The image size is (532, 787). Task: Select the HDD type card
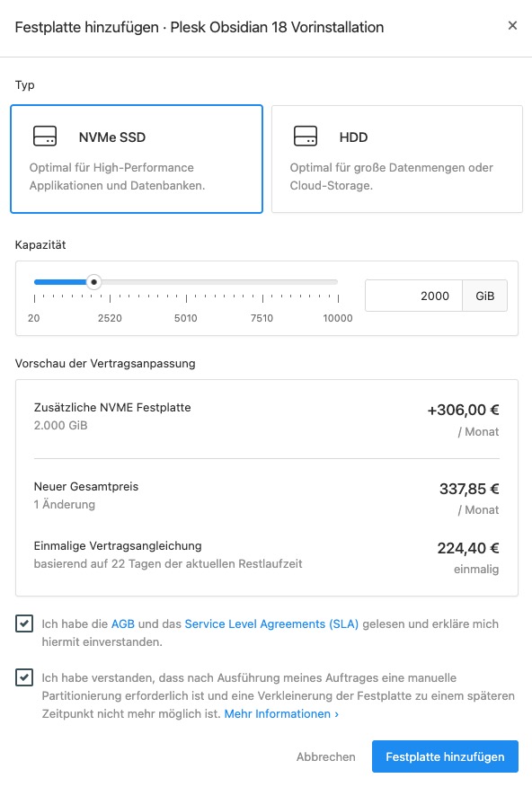click(x=397, y=159)
